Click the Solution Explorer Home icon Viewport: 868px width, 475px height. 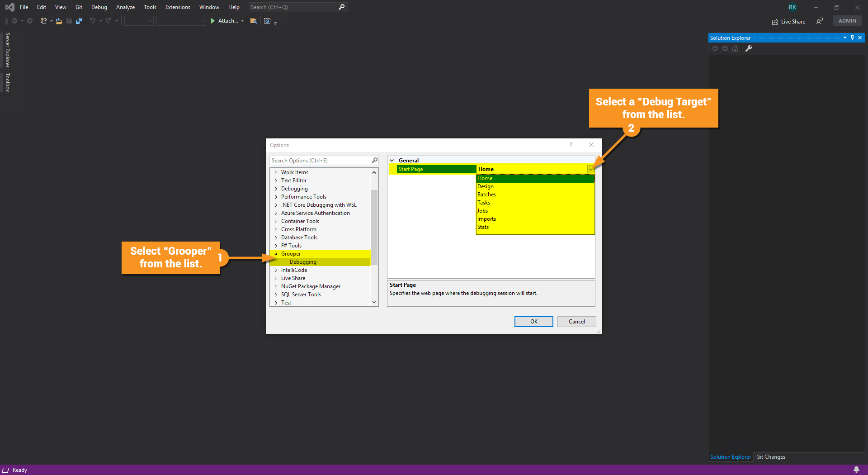point(735,48)
